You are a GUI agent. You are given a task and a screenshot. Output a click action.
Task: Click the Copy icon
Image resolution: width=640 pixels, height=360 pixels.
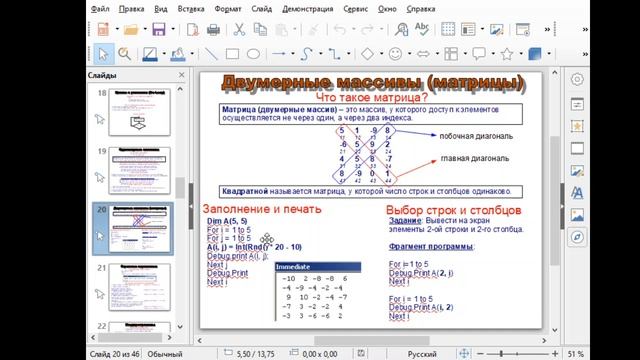pos(260,29)
